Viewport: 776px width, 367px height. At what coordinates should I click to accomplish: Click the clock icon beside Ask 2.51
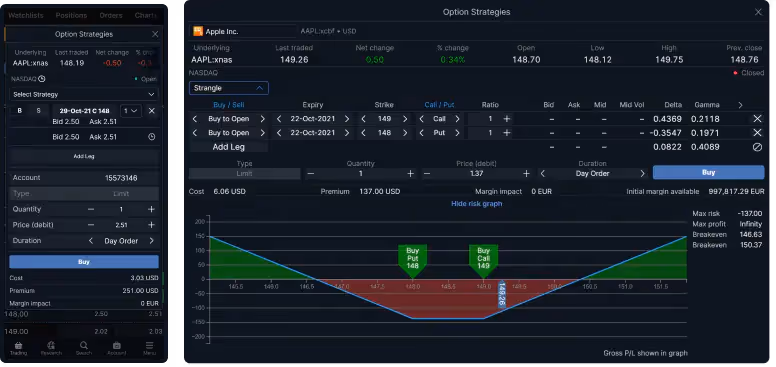point(152,137)
